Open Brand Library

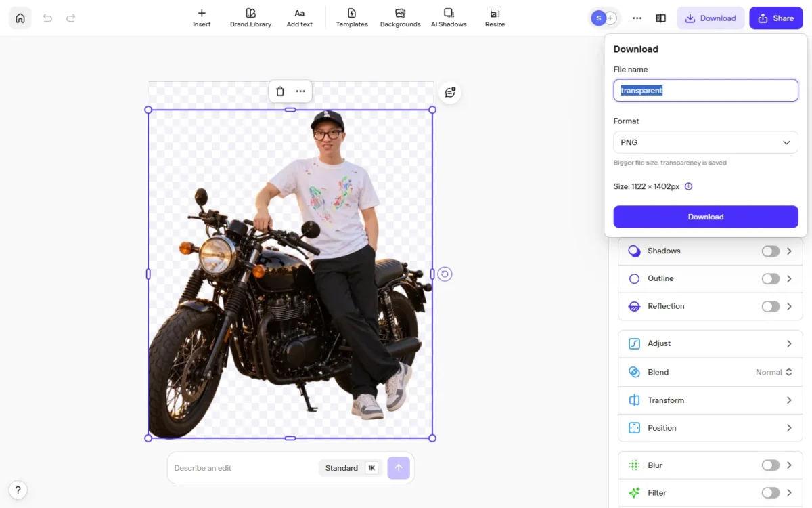(250, 18)
